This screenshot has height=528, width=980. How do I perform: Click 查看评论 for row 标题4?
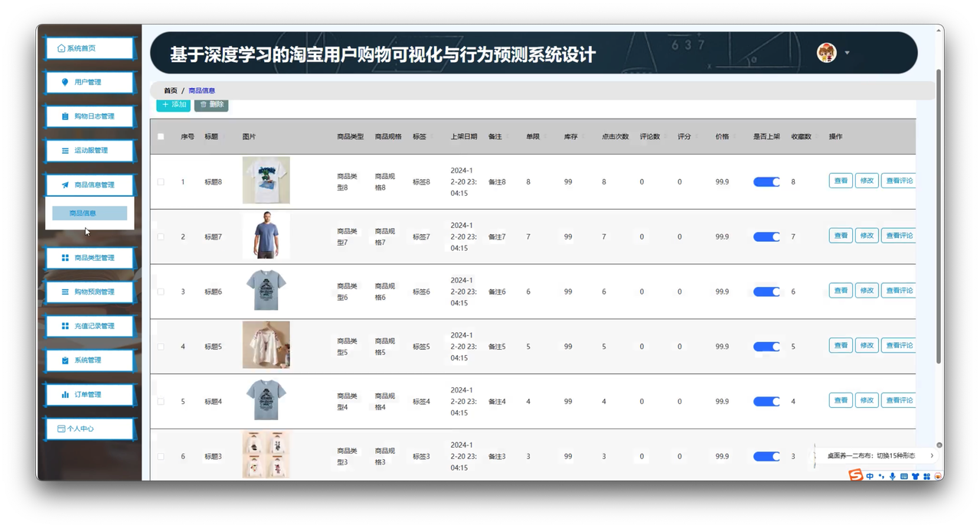point(899,401)
